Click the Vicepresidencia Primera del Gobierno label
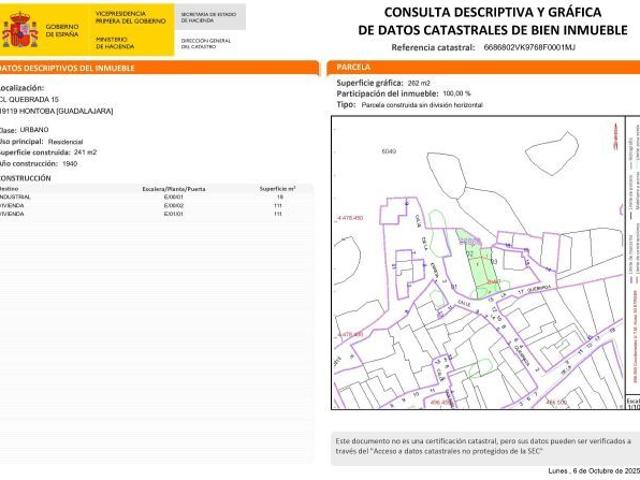The width and height of the screenshot is (640, 480). [x=132, y=15]
